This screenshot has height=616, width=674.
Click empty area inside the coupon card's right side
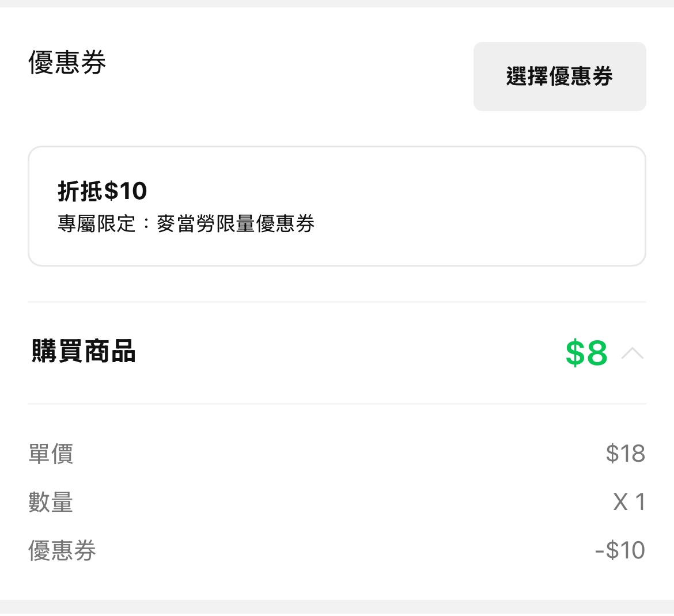490,206
